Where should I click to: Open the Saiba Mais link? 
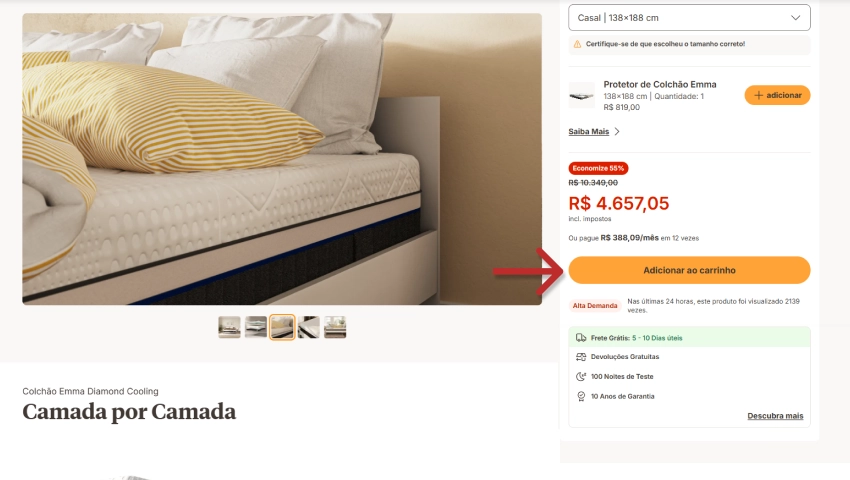[588, 131]
